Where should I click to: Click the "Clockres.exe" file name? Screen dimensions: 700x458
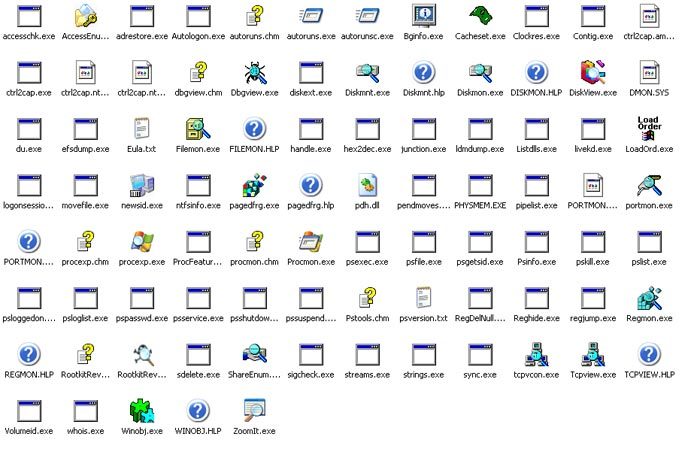[536, 36]
